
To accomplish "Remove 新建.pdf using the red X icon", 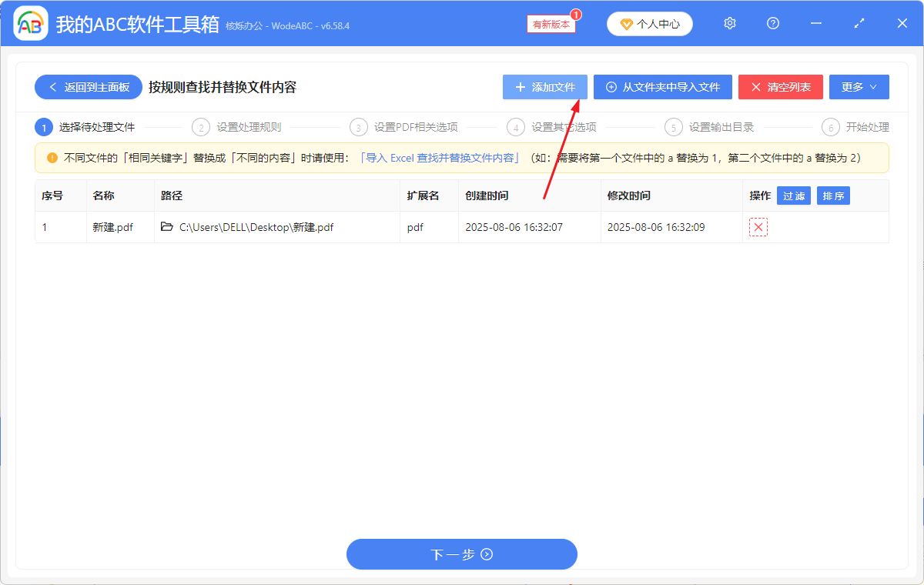I will [758, 227].
